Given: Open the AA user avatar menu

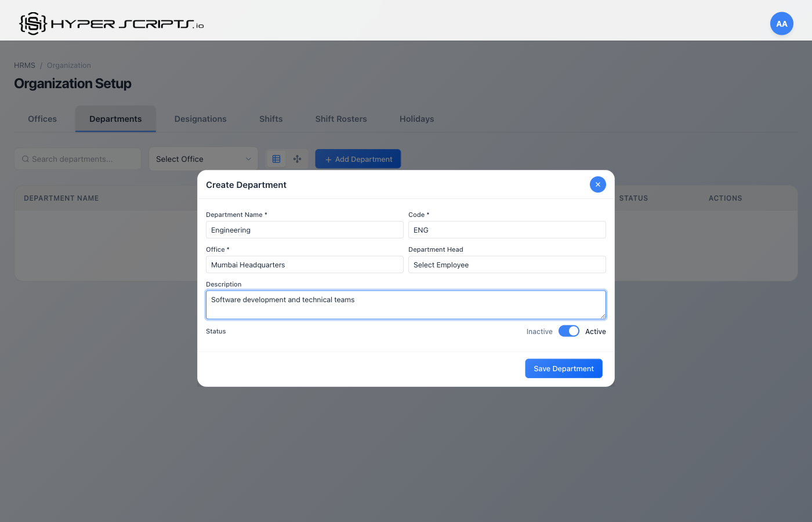Looking at the screenshot, I should coord(781,23).
